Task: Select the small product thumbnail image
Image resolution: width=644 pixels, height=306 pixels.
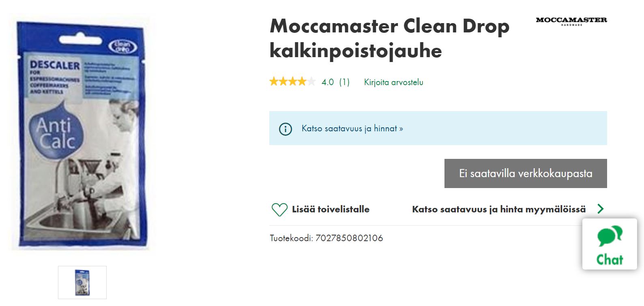Action: point(83,282)
